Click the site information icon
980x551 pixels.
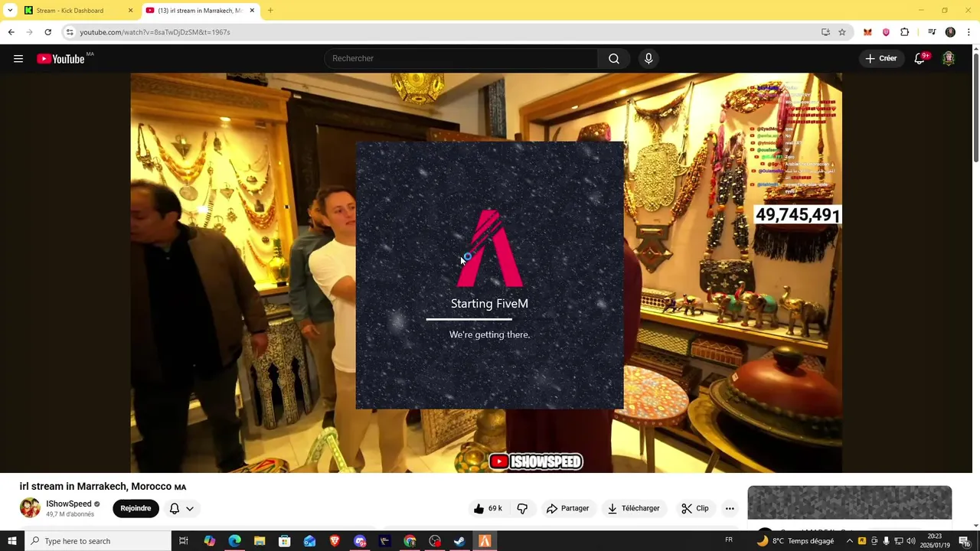tap(70, 32)
